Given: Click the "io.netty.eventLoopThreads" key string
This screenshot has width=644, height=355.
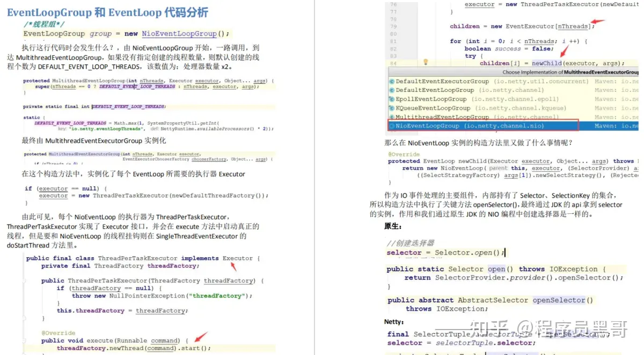Looking at the screenshot, I should pyautogui.click(x=107, y=129).
